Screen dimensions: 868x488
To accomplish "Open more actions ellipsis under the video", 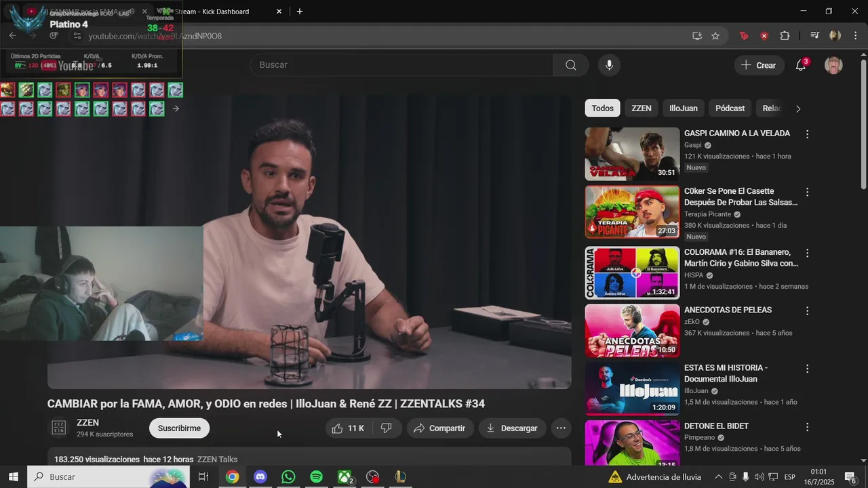I will click(x=561, y=428).
